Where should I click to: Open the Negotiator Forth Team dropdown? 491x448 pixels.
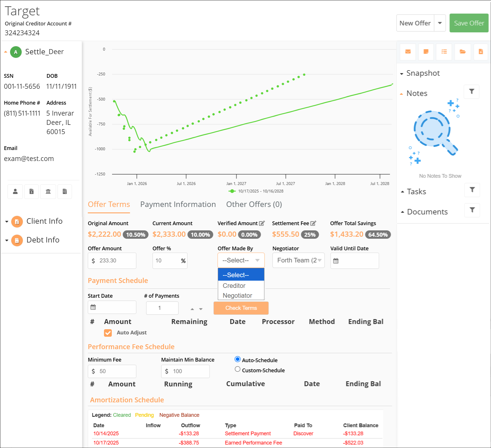click(x=298, y=260)
